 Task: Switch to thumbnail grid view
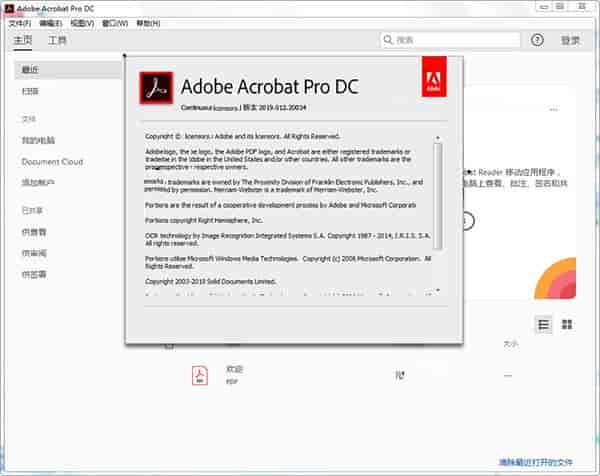(567, 325)
